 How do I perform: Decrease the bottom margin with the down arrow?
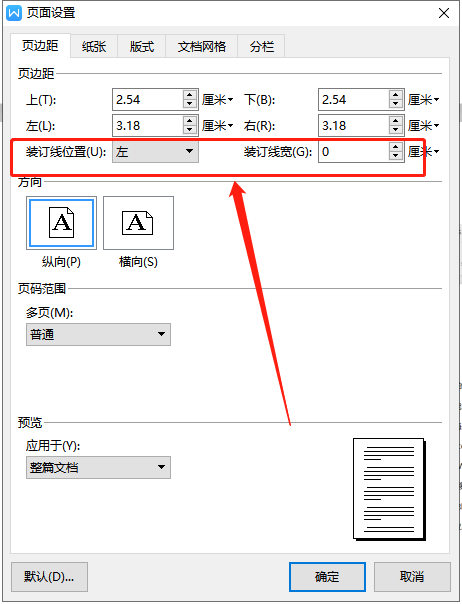396,104
